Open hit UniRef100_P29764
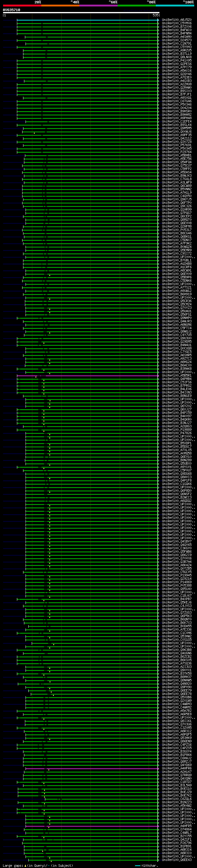Screen dimensions: 197x868 (177, 152)
